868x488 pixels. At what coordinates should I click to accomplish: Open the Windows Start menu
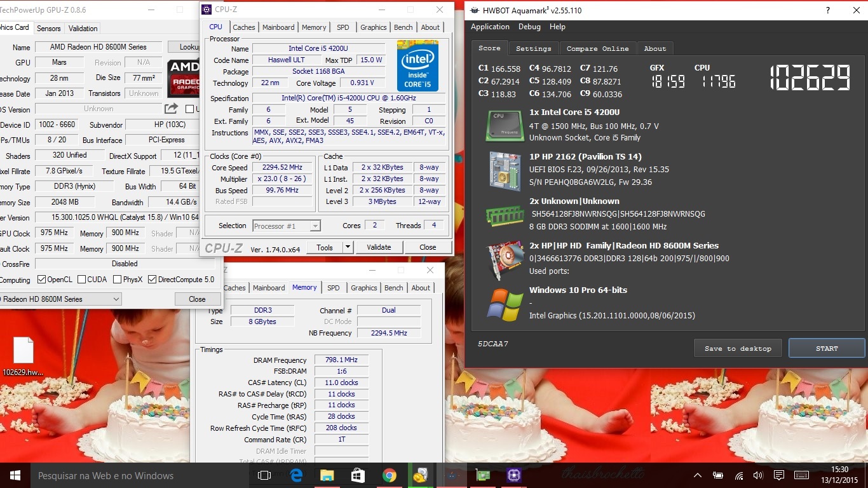[15, 475]
